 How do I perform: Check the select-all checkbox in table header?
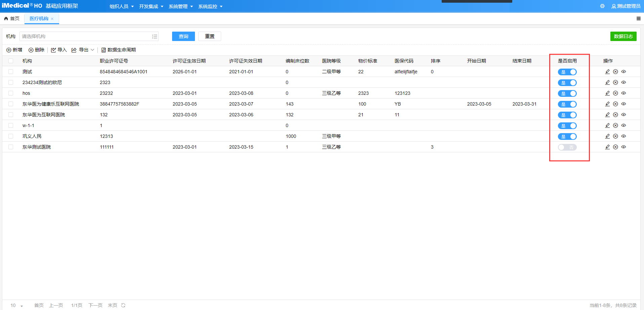coord(11,61)
